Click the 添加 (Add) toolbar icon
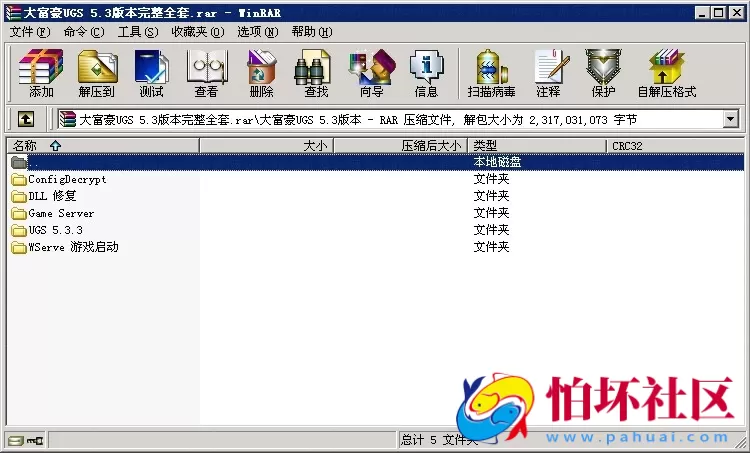Screen dimensions: 750x453 (x=41, y=73)
